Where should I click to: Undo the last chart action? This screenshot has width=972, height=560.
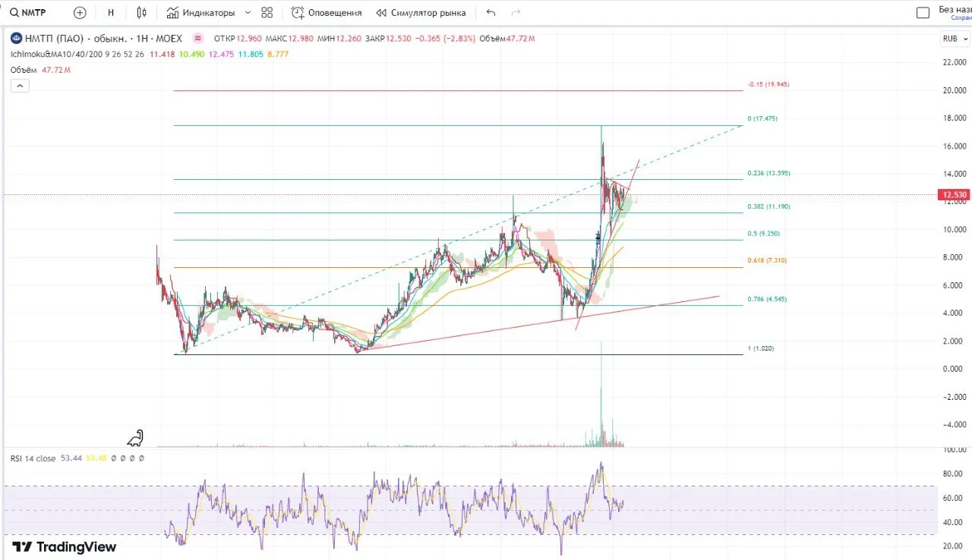[491, 13]
